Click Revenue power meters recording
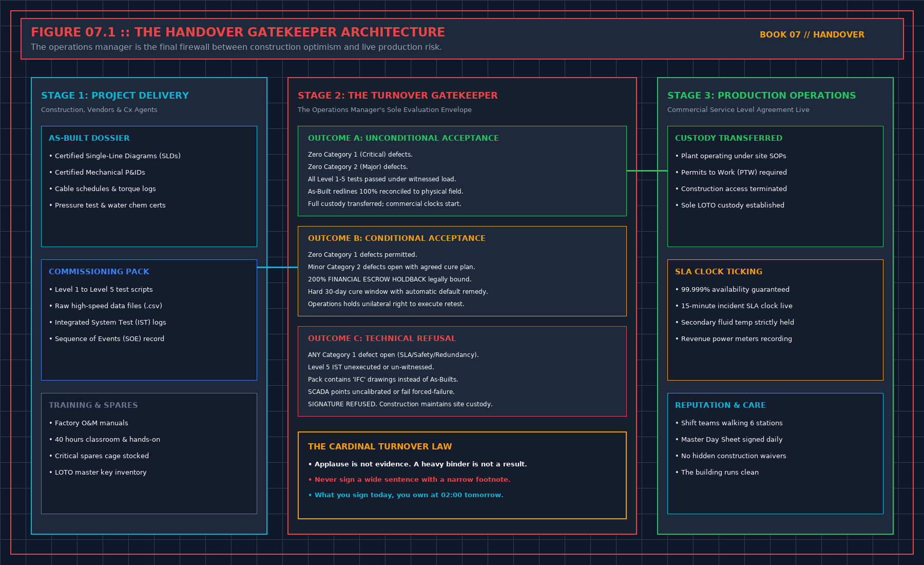 (734, 339)
